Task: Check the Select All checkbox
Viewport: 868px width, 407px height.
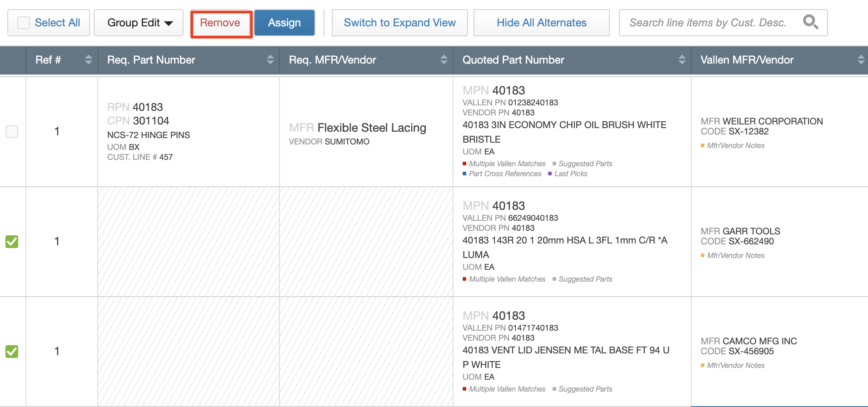Action: coord(24,23)
